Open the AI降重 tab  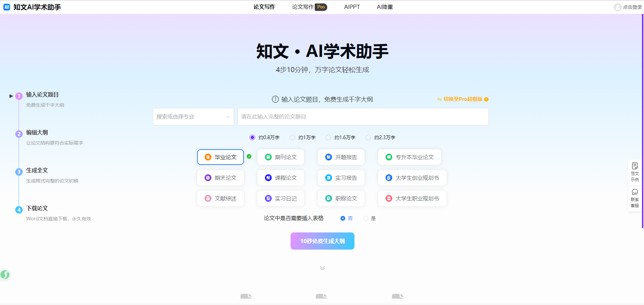tap(385, 7)
